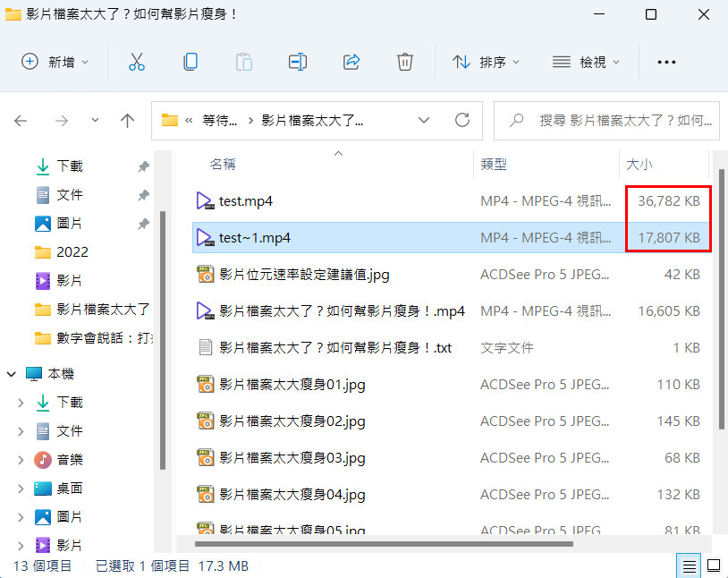Expand the 音樂 tree node
The image size is (728, 578).
click(21, 460)
